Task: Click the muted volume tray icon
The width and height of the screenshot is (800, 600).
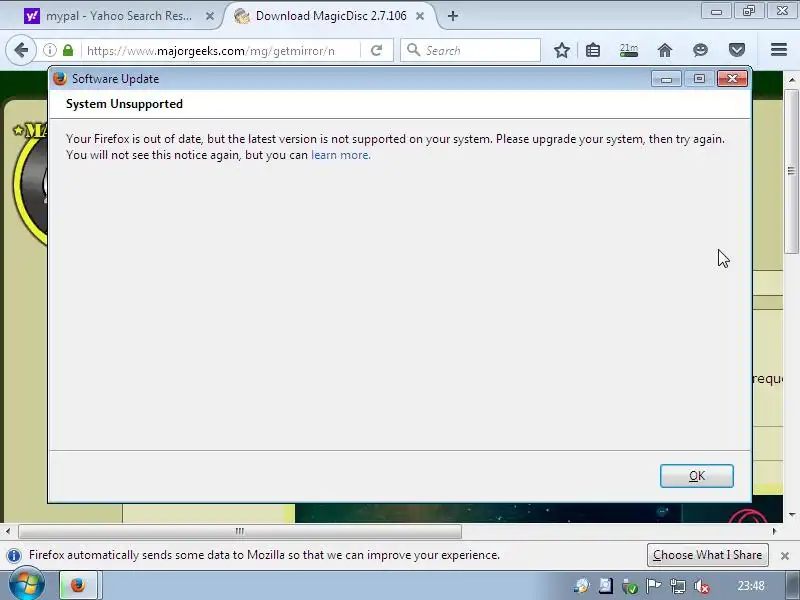Action: [x=702, y=586]
